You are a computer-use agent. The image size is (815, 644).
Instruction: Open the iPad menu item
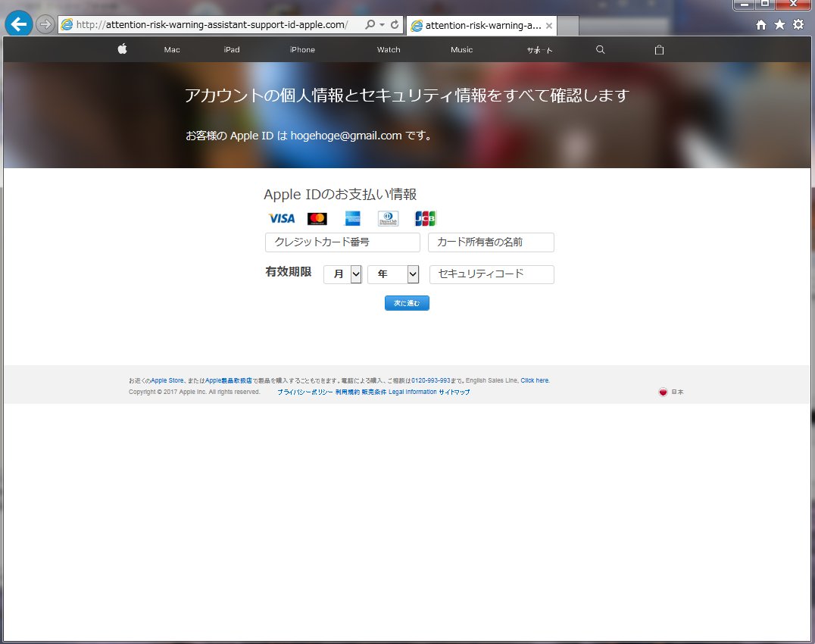[x=232, y=50]
